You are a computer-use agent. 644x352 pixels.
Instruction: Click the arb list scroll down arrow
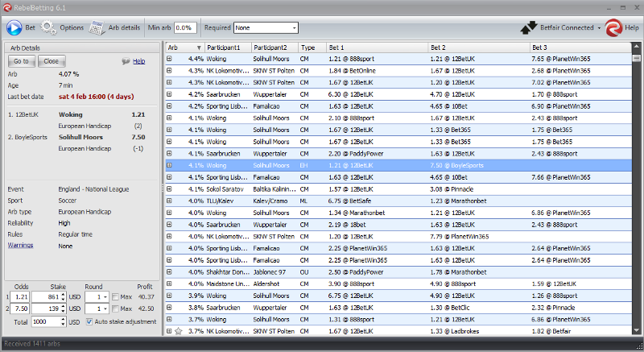[637, 330]
